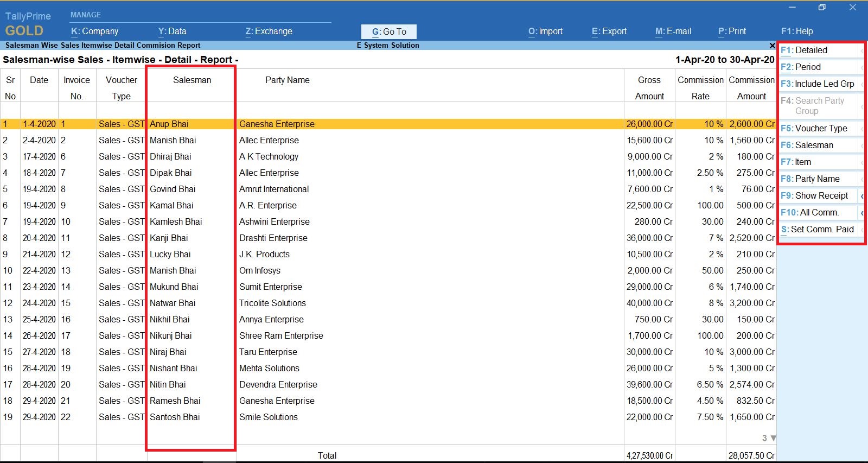Click S: Set Comm. Paid
Screen dimensions: 868x463
[x=818, y=230]
